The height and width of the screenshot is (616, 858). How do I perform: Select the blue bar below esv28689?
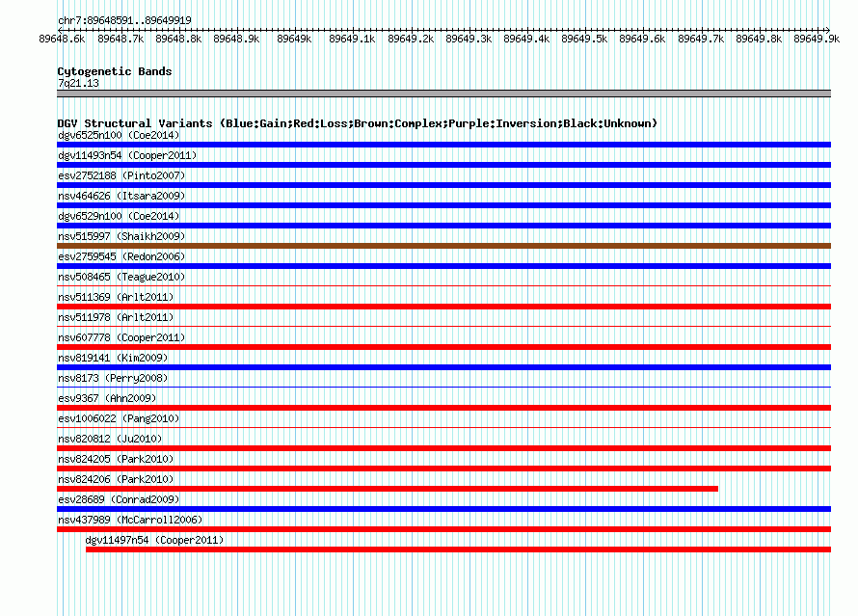tap(443, 509)
